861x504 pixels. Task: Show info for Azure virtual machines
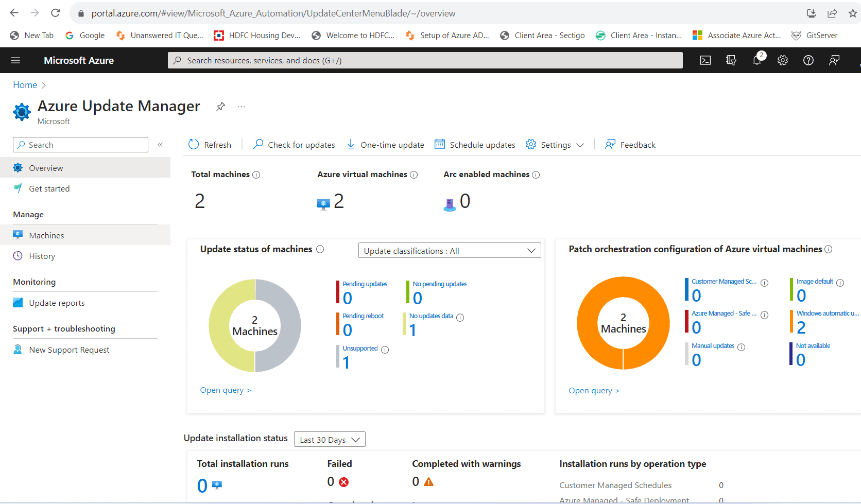[x=414, y=175]
